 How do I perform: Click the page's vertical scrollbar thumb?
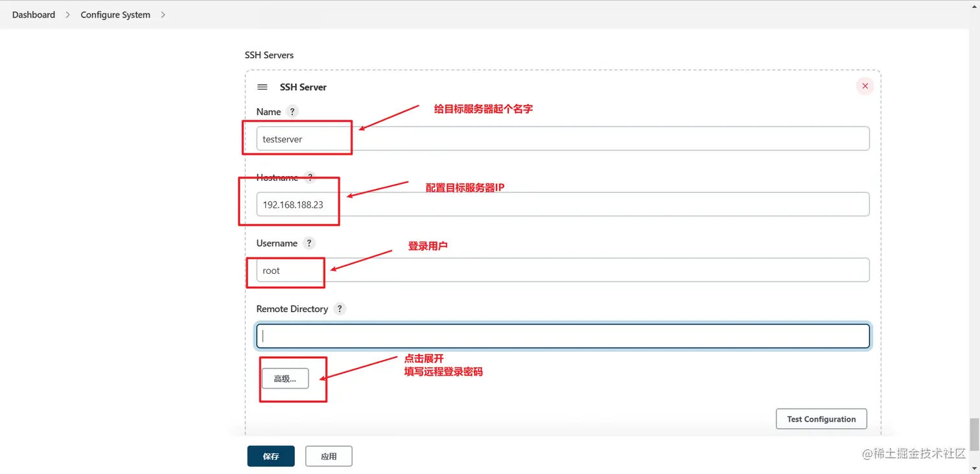tap(974, 435)
